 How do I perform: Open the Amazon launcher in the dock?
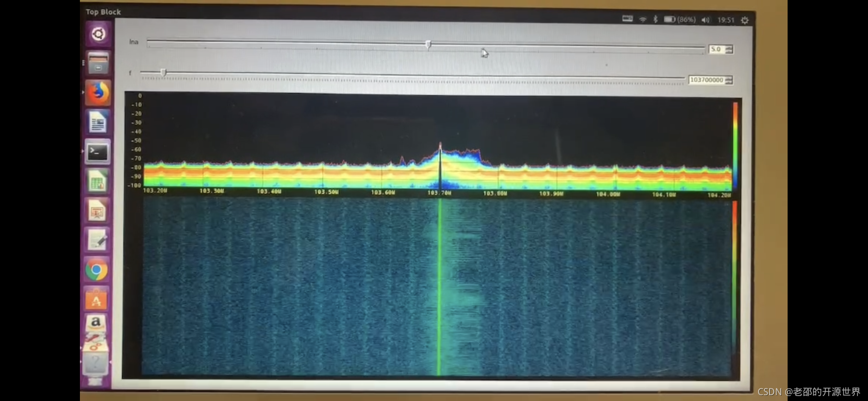(x=96, y=323)
